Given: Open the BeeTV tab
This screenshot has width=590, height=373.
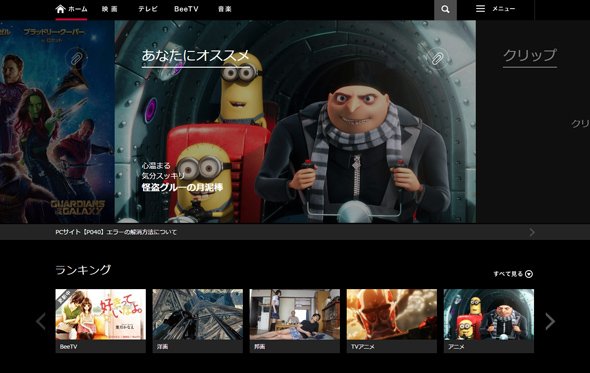Looking at the screenshot, I should tap(186, 9).
